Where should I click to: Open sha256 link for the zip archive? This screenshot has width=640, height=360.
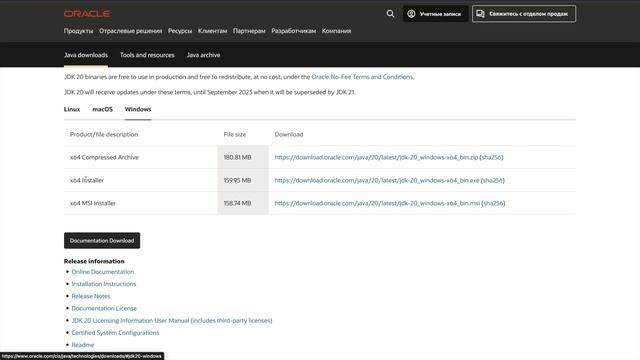click(491, 157)
